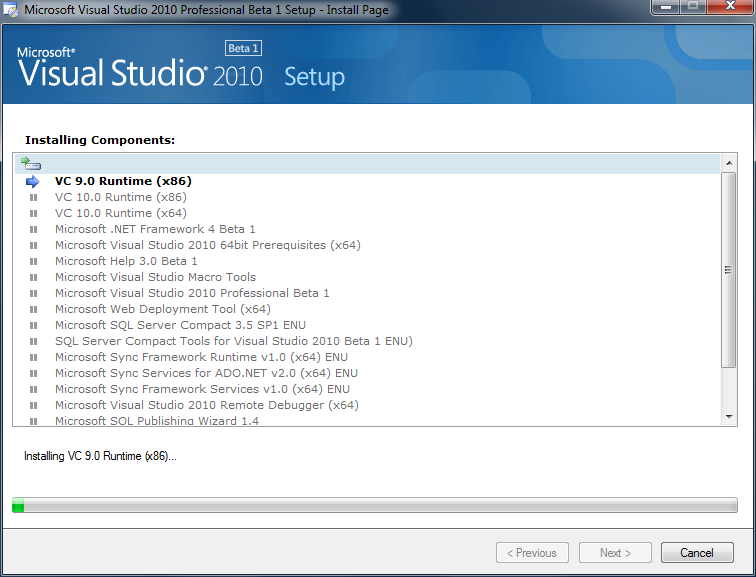This screenshot has width=756, height=577.
Task: Click the green plus icon in the list header
Action: click(31, 164)
